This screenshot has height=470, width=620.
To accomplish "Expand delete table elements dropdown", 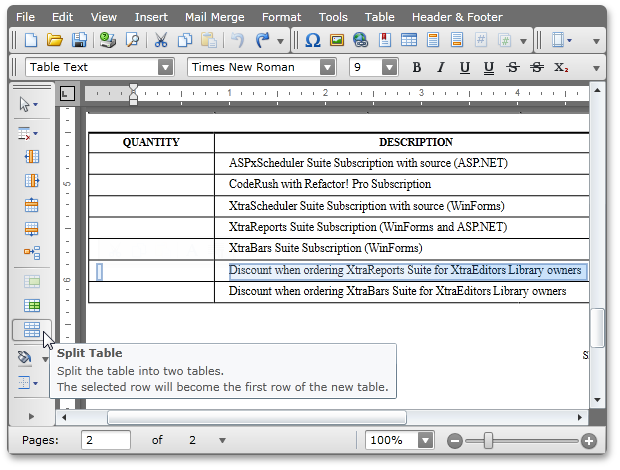I will [x=36, y=134].
